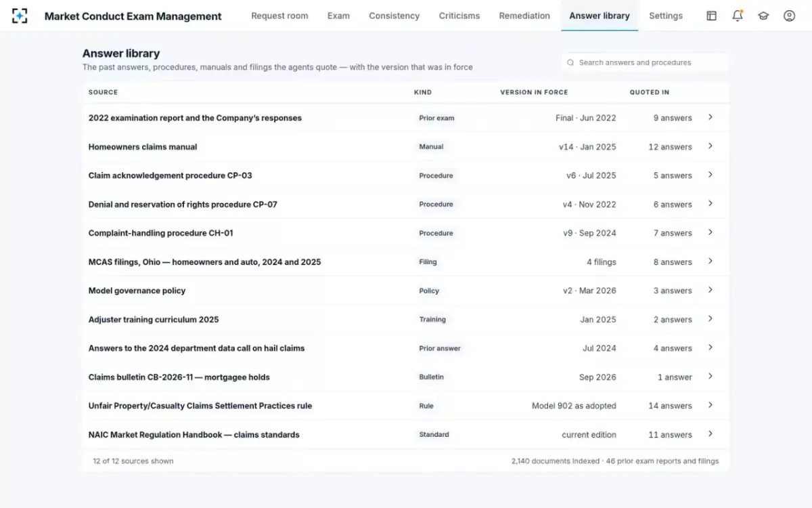Open the Request room tab
The image size is (812, 508).
point(279,16)
